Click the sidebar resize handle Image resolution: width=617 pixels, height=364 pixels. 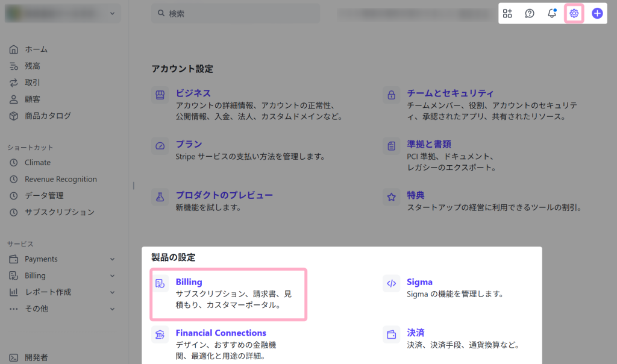(134, 186)
